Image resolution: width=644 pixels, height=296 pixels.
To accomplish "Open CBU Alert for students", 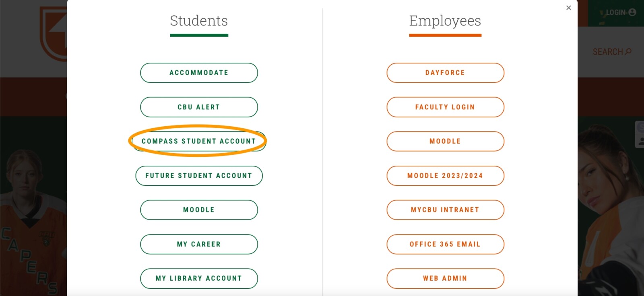I will [199, 107].
